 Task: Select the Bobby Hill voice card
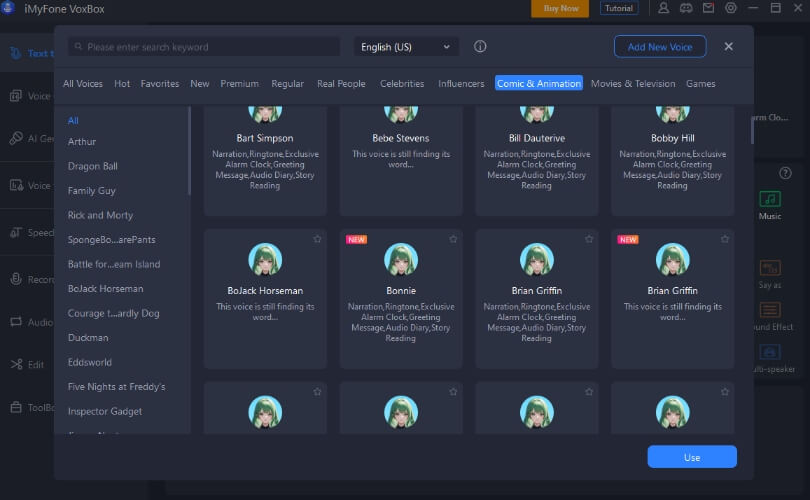673,160
